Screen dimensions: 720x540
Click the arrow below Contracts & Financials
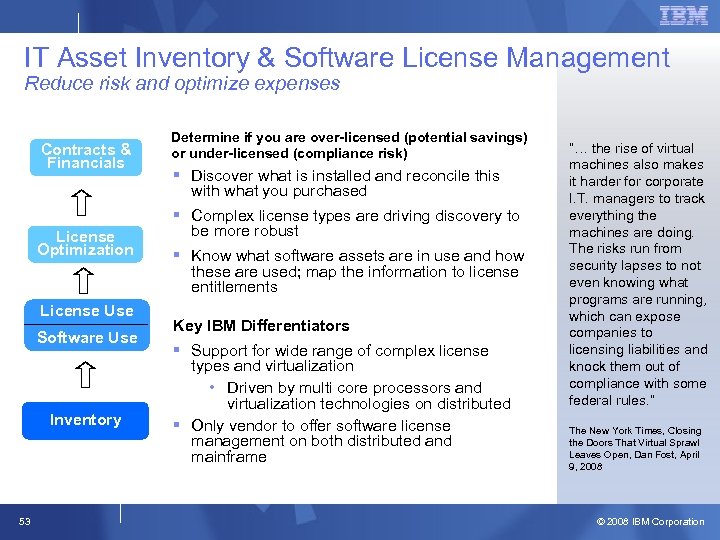(82, 202)
